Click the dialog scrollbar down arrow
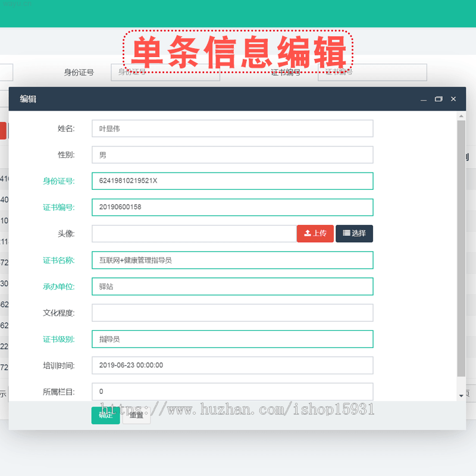Screen dimensions: 476x476 tap(461, 396)
